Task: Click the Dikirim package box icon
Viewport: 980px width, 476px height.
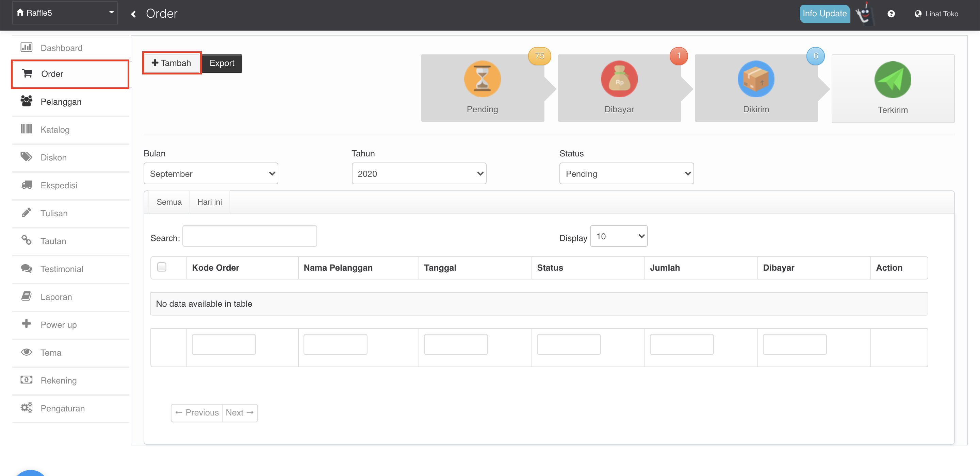Action: click(x=755, y=79)
